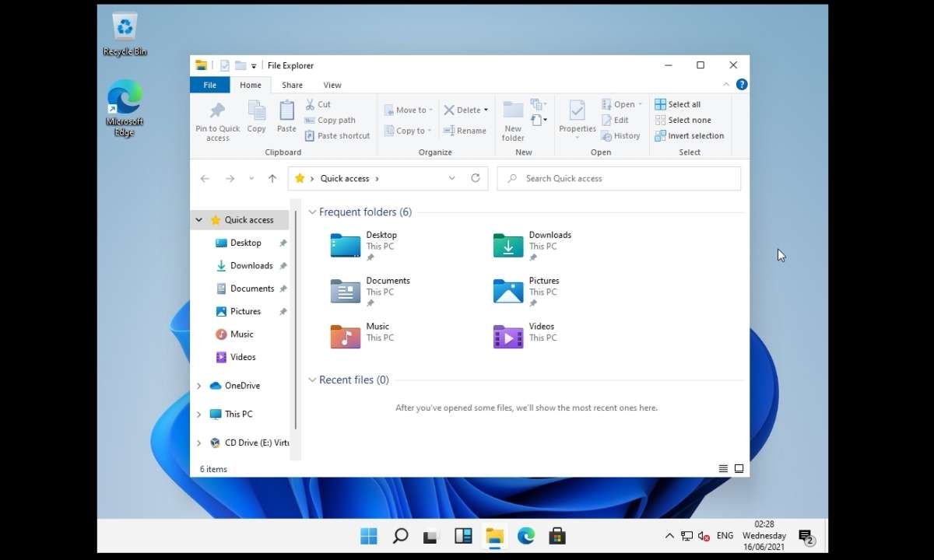The image size is (934, 560).
Task: Open Widgets on taskbar
Action: (463, 536)
